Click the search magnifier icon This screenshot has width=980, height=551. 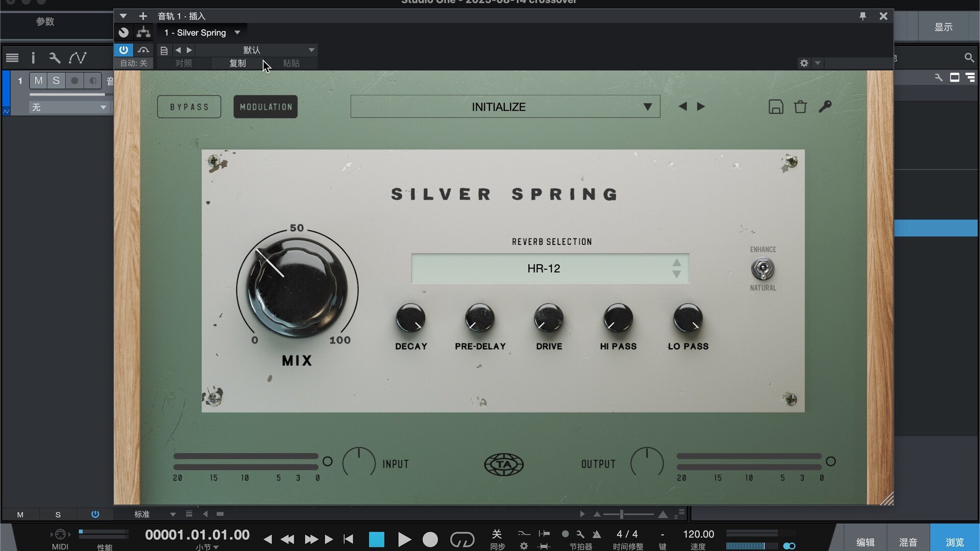[x=969, y=58]
